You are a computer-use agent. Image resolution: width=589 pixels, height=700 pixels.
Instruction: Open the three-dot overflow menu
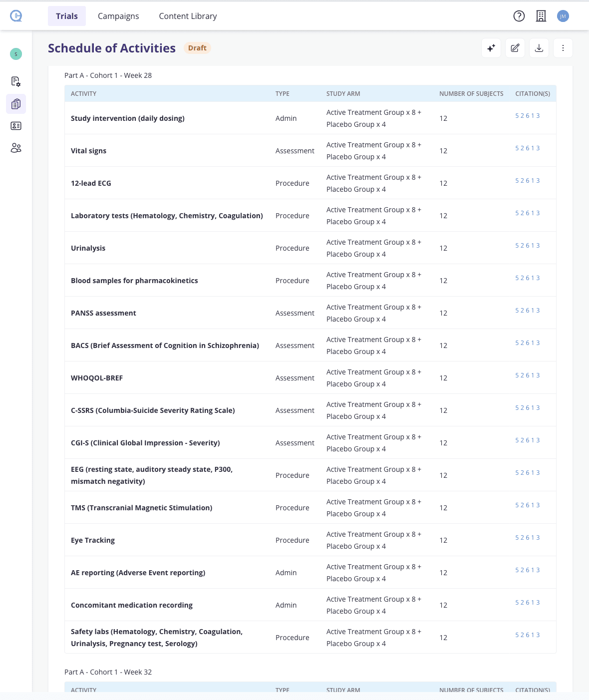point(563,48)
